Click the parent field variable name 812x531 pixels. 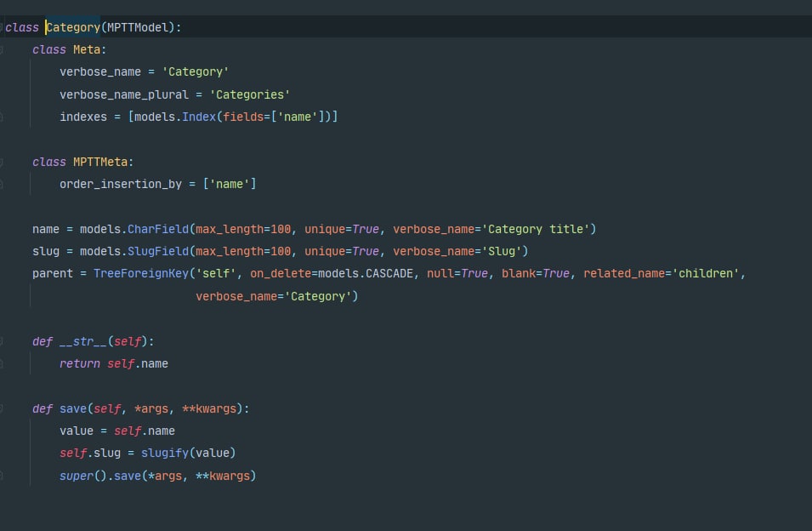53,274
